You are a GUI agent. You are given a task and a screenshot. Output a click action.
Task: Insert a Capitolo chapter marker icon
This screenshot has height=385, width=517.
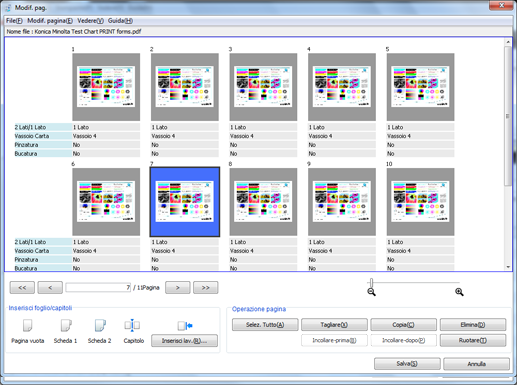click(x=132, y=325)
